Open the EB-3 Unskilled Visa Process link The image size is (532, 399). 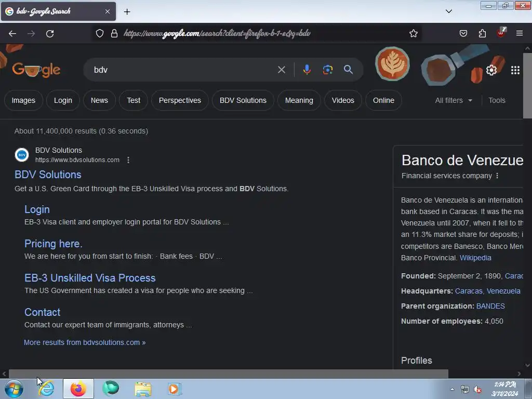click(90, 278)
